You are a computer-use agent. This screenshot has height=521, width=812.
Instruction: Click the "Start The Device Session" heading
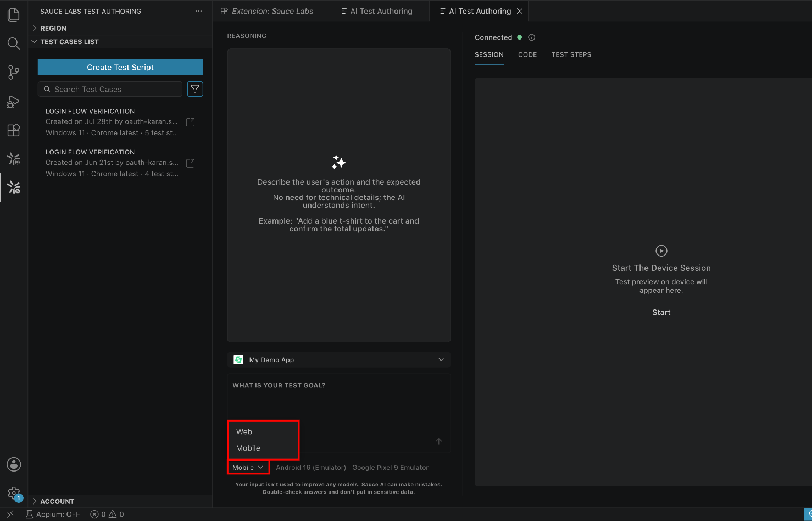coord(661,268)
